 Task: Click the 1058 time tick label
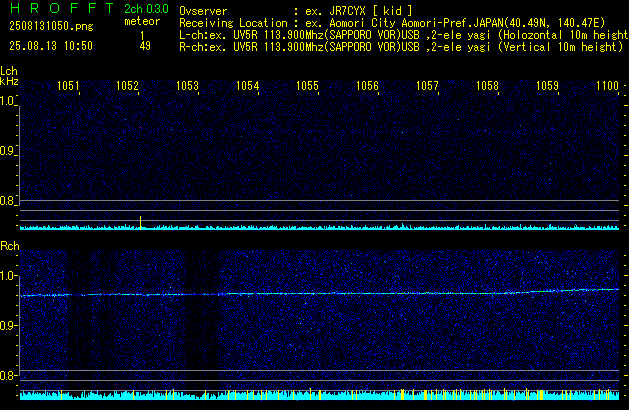[487, 86]
